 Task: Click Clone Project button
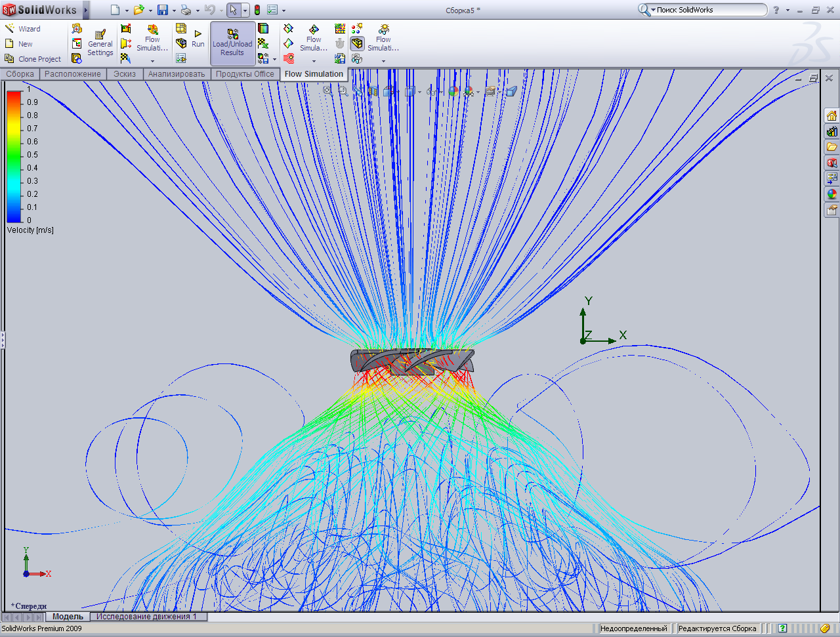coord(33,59)
